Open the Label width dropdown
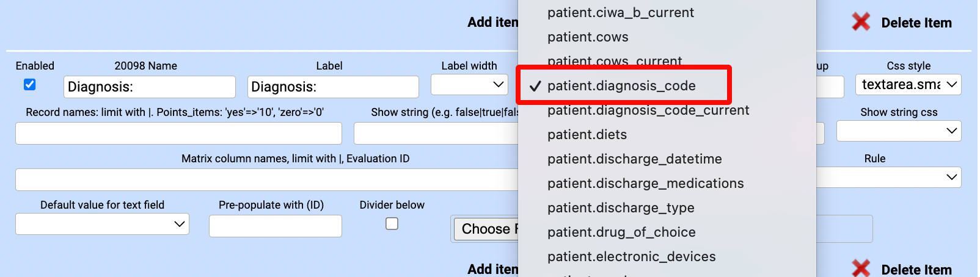Image resolution: width=980 pixels, height=277 pixels. tap(469, 85)
